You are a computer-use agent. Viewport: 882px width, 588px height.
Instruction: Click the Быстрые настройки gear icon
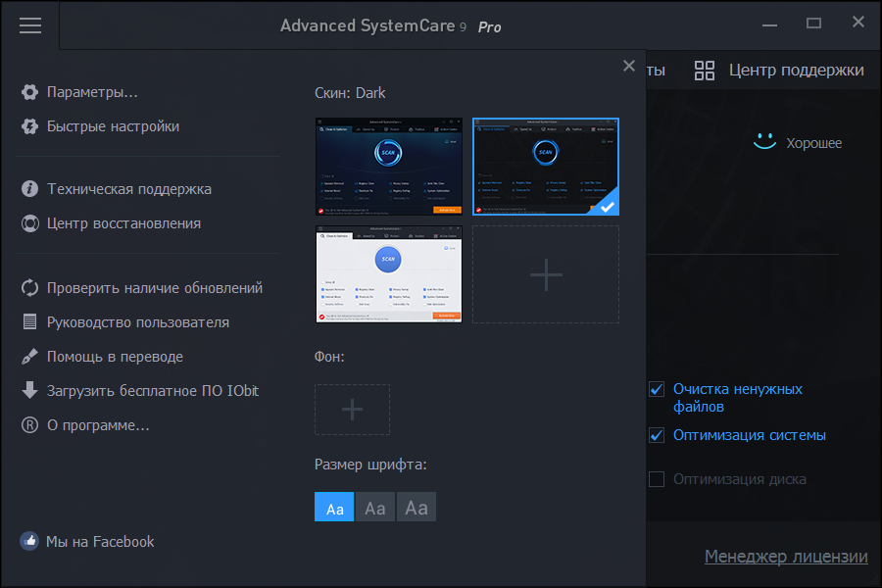click(29, 126)
